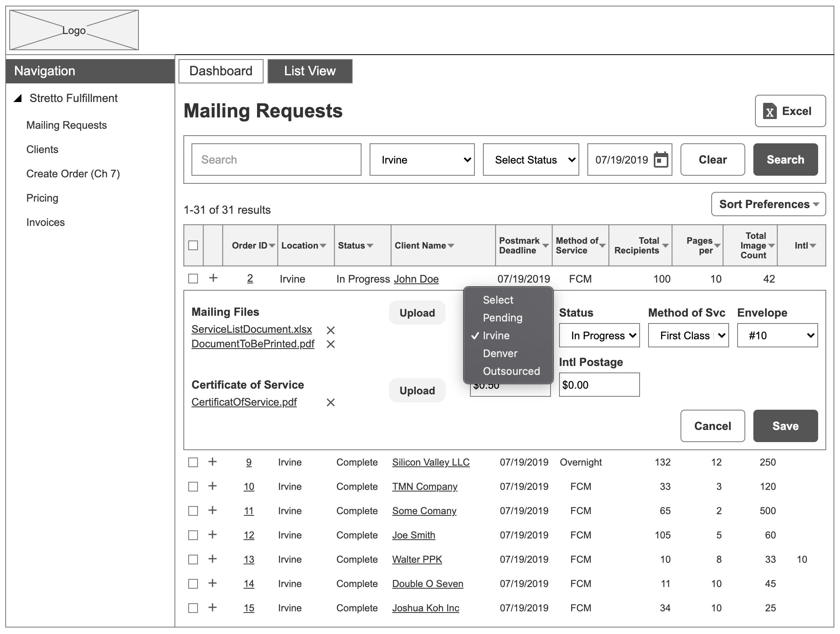This screenshot has height=634, width=840.
Task: Open the #10 envelope dropdown
Action: (x=777, y=335)
